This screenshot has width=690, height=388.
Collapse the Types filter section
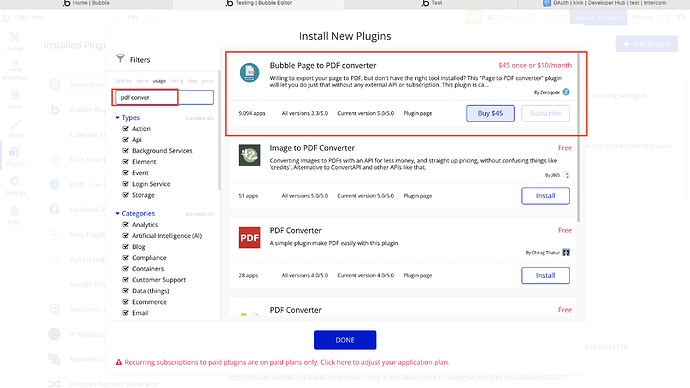117,117
